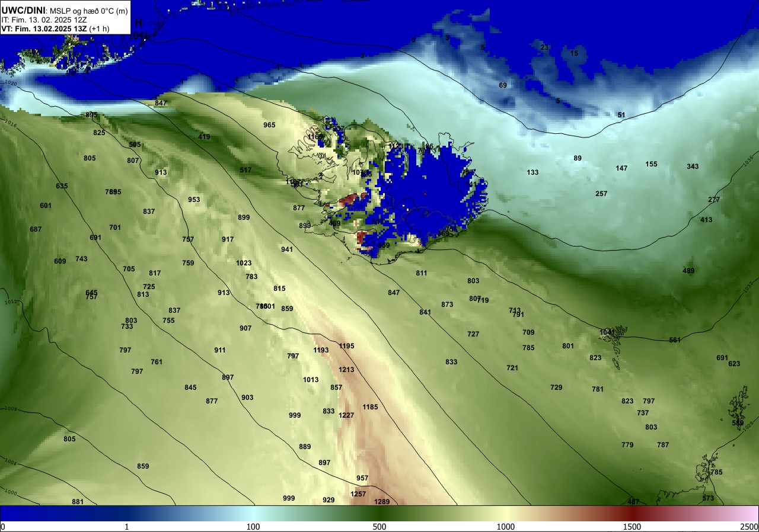The image size is (759, 532).
Task: Click the color scale label 1000
Action: tap(506, 527)
